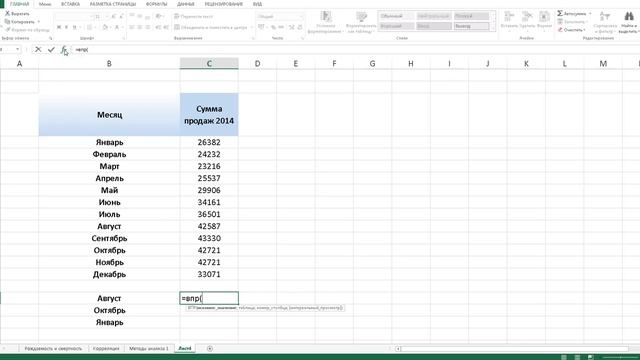Screen dimensions: 640x360
Task: Open the Clear (Очистить) eraser menu
Action: (571, 30)
